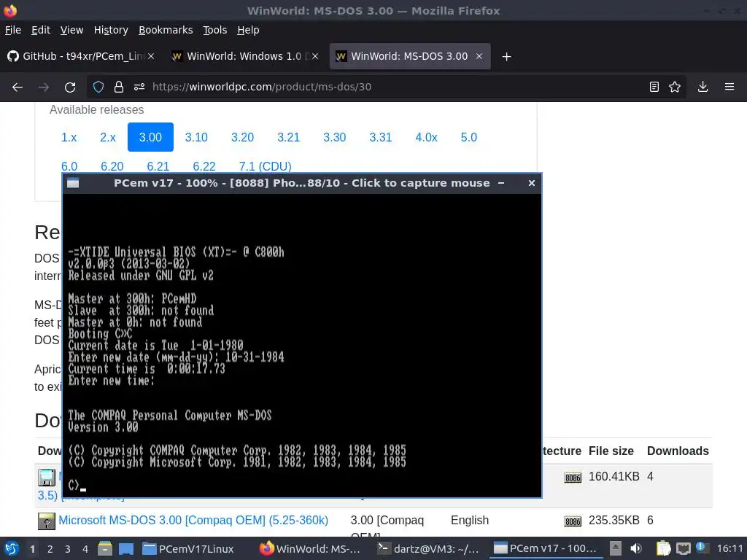Select the 2.x release link
Viewport: 747px width, 560px height.
(x=108, y=137)
